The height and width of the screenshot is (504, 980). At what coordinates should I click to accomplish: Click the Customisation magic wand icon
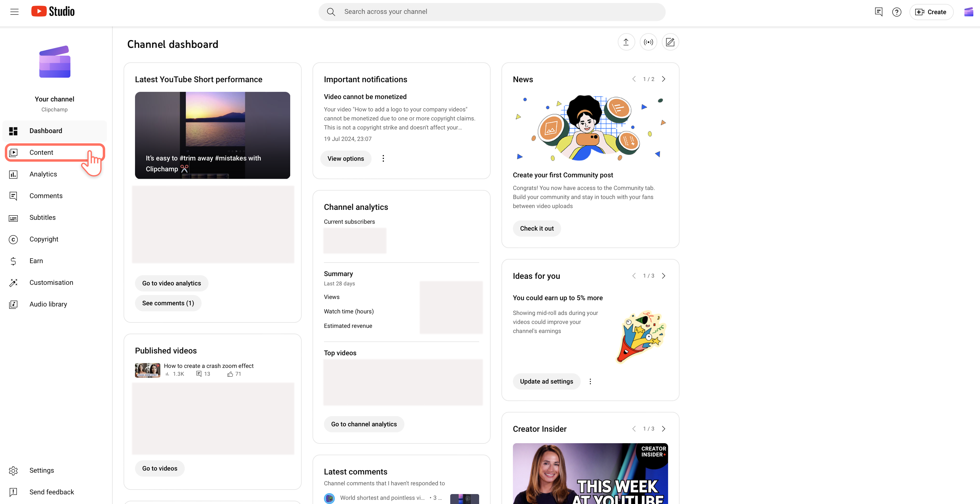tap(13, 283)
